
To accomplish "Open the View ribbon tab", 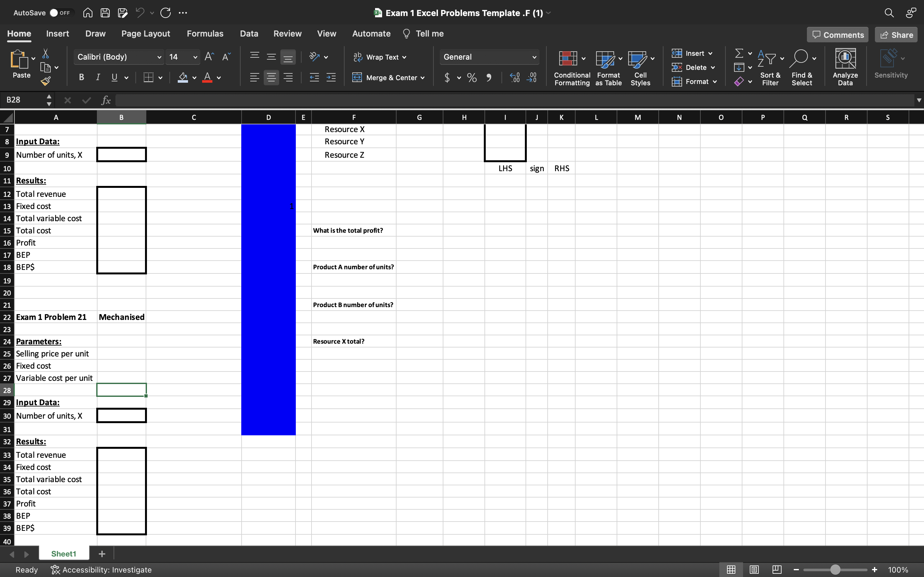I will [x=327, y=33].
